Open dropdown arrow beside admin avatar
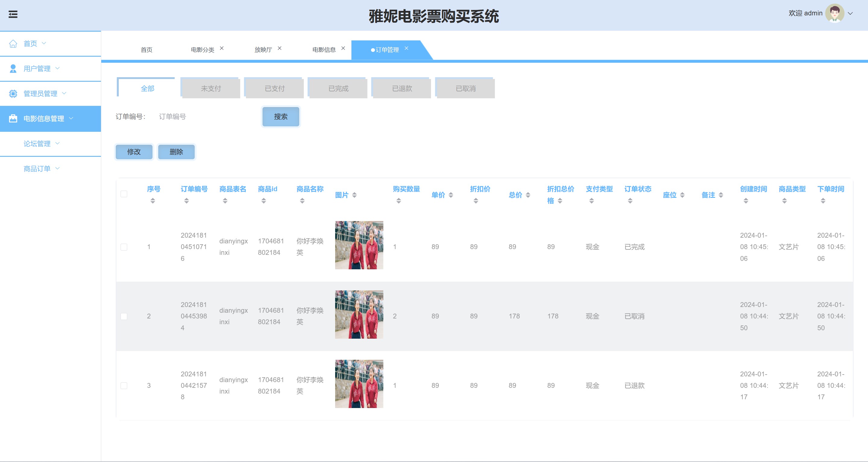868x462 pixels. pos(850,14)
